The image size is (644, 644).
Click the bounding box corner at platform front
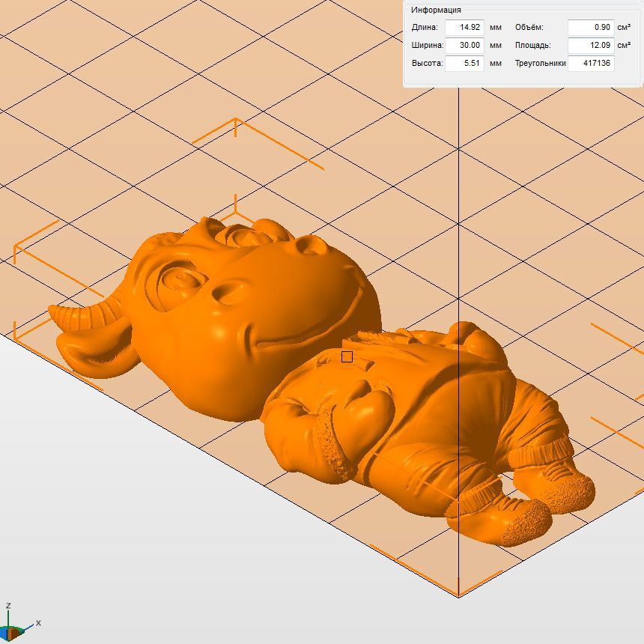coord(458,596)
